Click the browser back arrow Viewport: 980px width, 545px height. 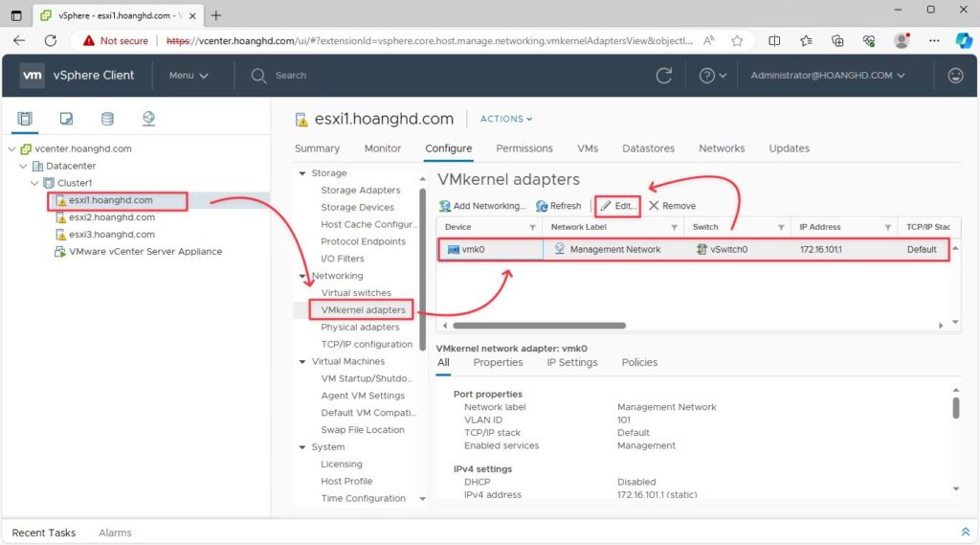[x=19, y=40]
